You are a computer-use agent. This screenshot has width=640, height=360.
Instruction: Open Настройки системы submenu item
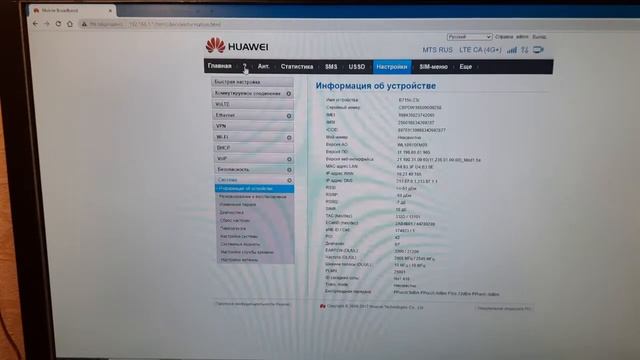(x=239, y=236)
